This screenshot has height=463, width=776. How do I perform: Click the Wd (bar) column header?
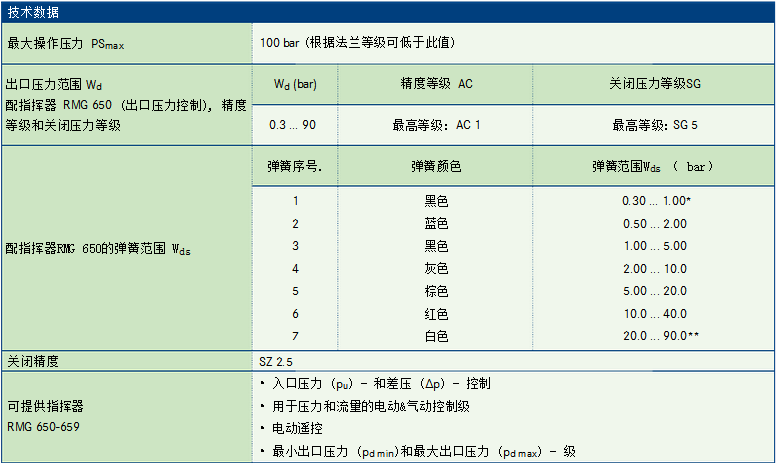[x=295, y=84]
